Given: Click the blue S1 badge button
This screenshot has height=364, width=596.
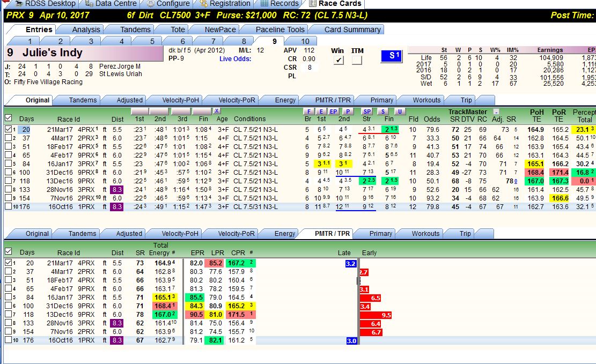Looking at the screenshot, I should click(391, 56).
